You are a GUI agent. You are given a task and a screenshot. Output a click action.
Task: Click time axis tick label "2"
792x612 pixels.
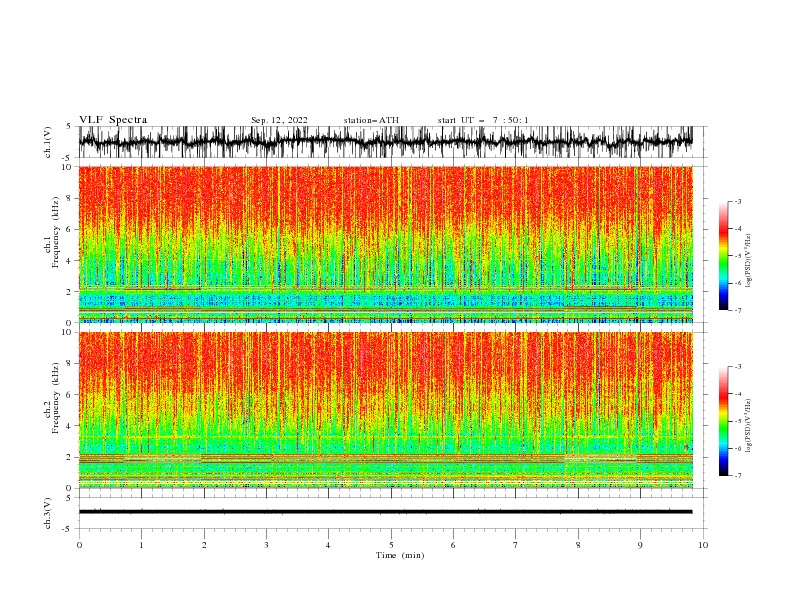click(x=204, y=545)
